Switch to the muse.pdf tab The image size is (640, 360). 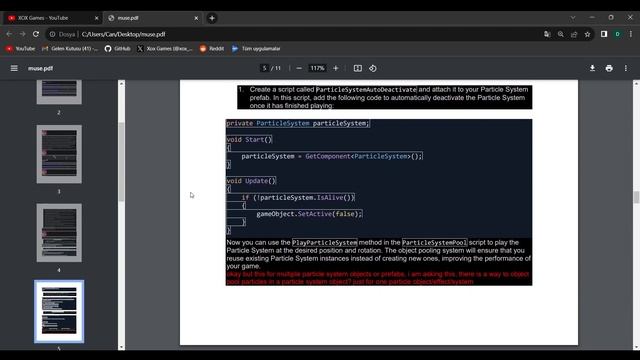(x=152, y=18)
